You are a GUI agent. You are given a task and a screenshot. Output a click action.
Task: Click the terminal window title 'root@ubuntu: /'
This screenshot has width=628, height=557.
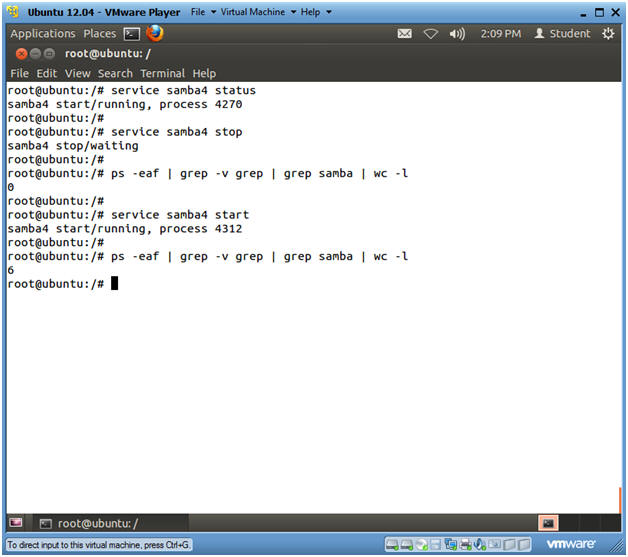108,54
